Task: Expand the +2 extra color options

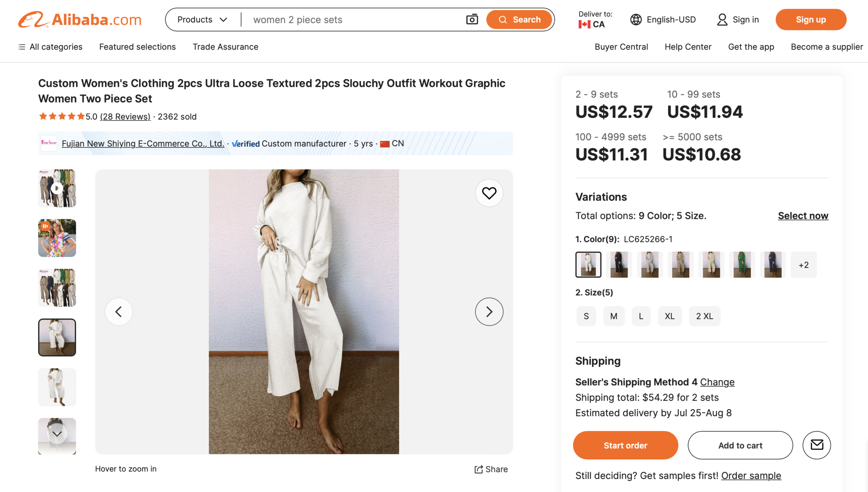Action: pyautogui.click(x=804, y=264)
